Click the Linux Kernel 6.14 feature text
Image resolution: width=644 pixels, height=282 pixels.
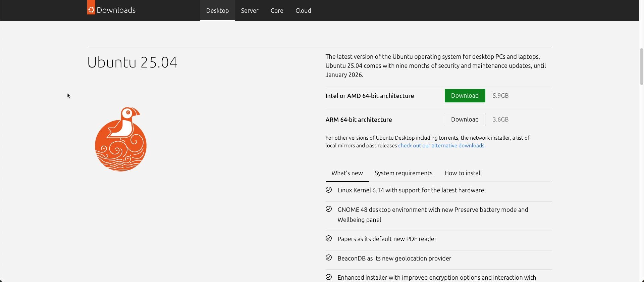411,190
